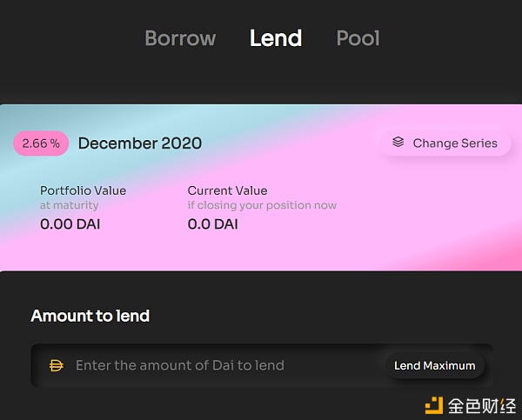The height and width of the screenshot is (420, 522).
Task: Click the December 2020 series title
Action: 140,143
